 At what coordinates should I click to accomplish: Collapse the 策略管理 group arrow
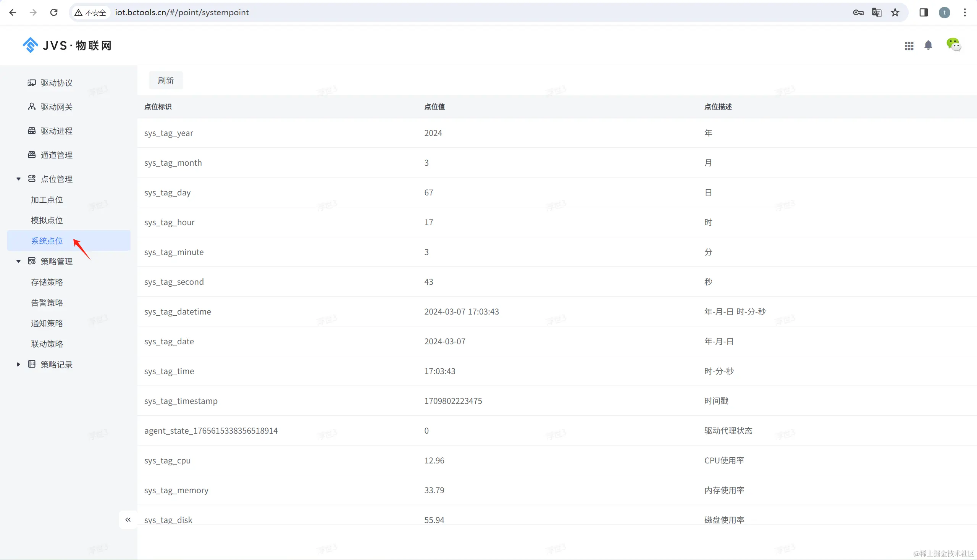[18, 261]
